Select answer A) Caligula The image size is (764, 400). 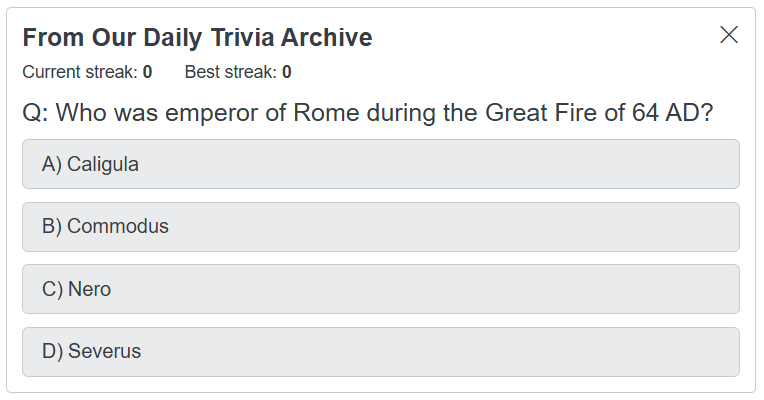380,164
